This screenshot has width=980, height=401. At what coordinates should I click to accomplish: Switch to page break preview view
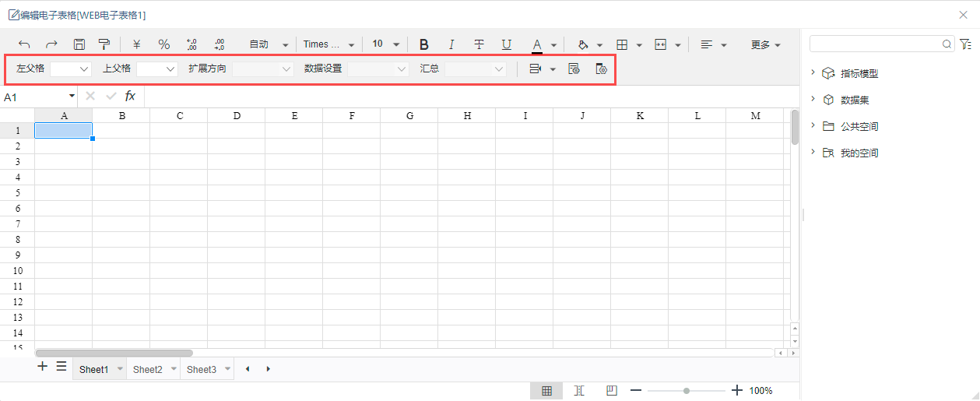point(579,391)
